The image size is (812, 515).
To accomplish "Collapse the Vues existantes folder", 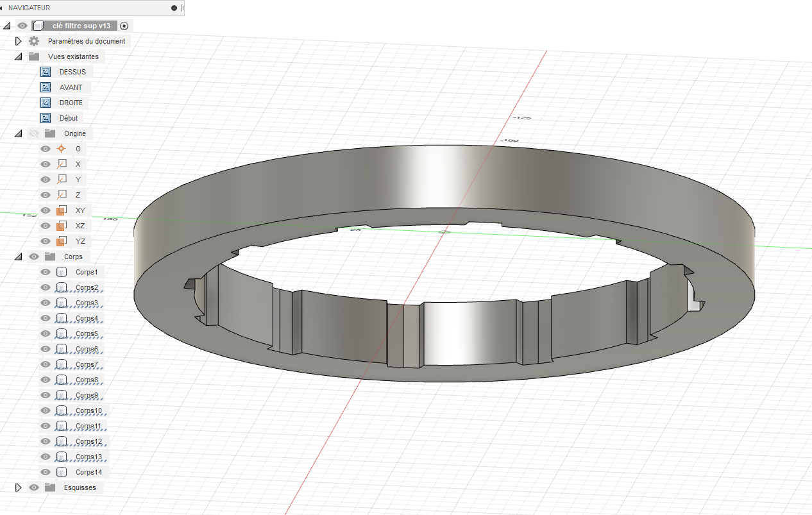I will point(18,56).
